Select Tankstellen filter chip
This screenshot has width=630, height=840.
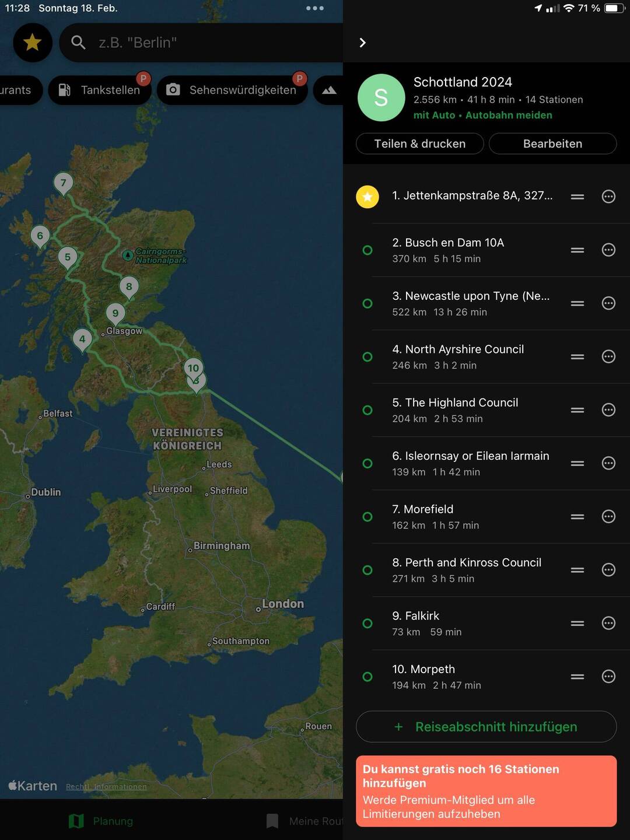tap(100, 90)
